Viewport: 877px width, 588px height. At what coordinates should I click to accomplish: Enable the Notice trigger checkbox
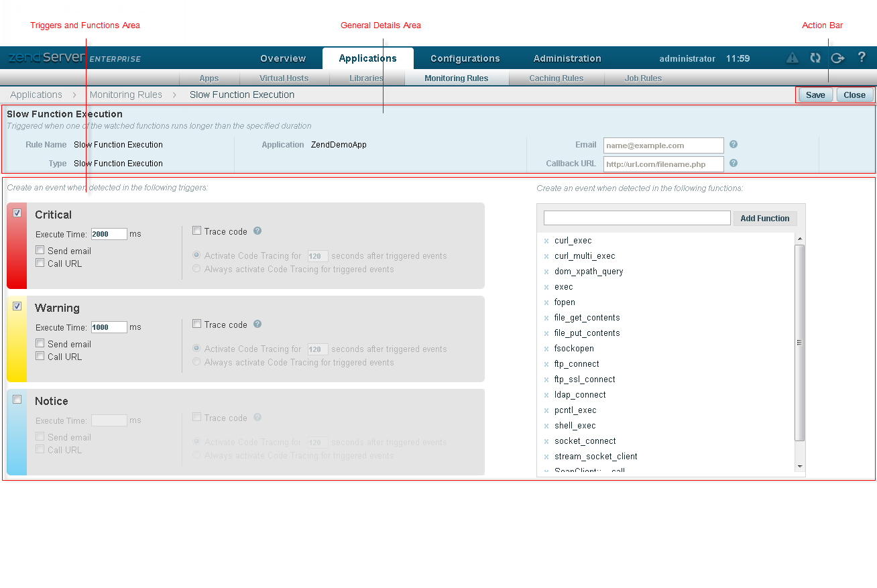point(17,400)
